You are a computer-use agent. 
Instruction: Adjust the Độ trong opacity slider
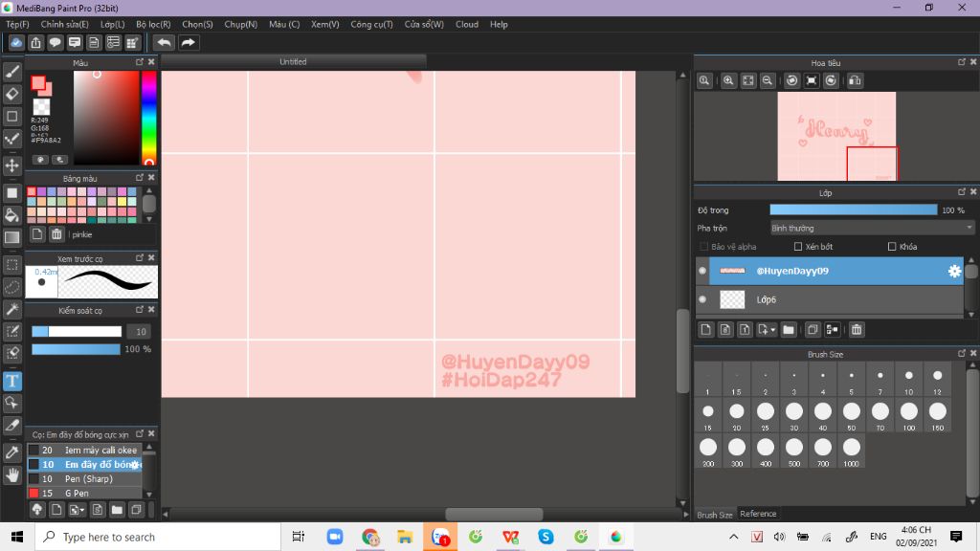tap(853, 209)
